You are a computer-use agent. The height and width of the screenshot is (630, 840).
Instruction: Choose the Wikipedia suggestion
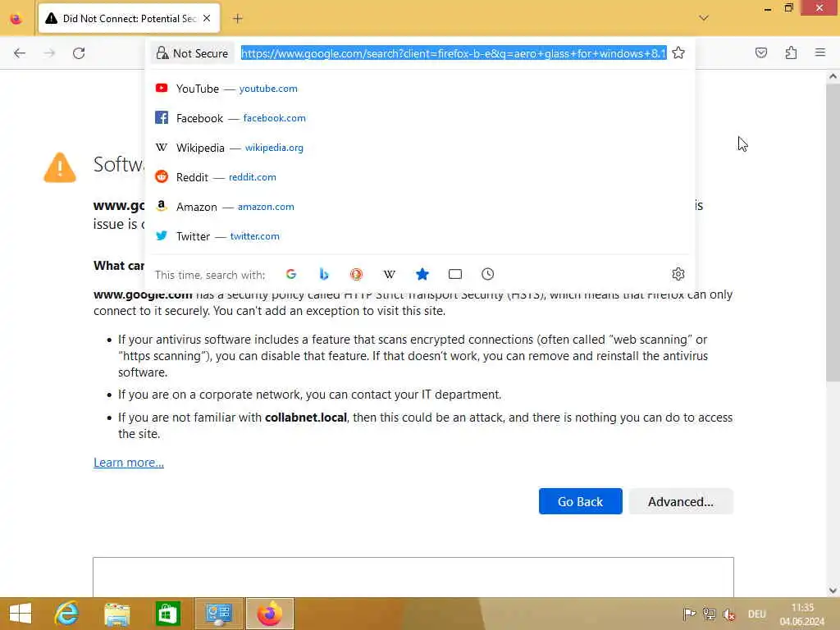(420, 148)
